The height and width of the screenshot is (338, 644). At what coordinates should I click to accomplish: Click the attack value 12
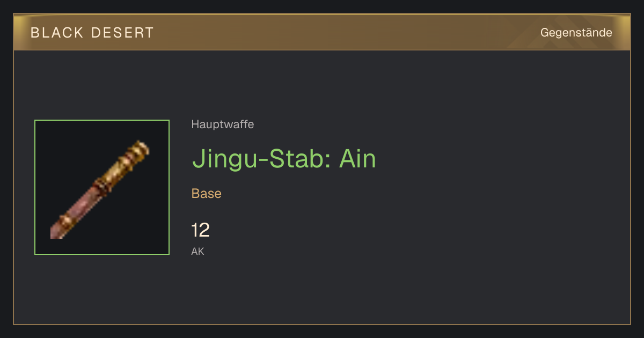tap(201, 230)
